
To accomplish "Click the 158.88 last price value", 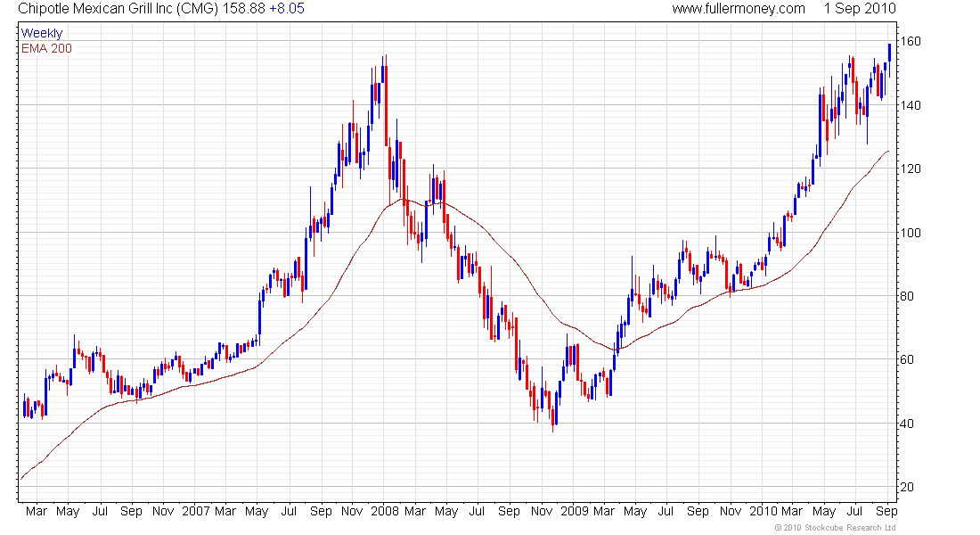I will [x=244, y=9].
